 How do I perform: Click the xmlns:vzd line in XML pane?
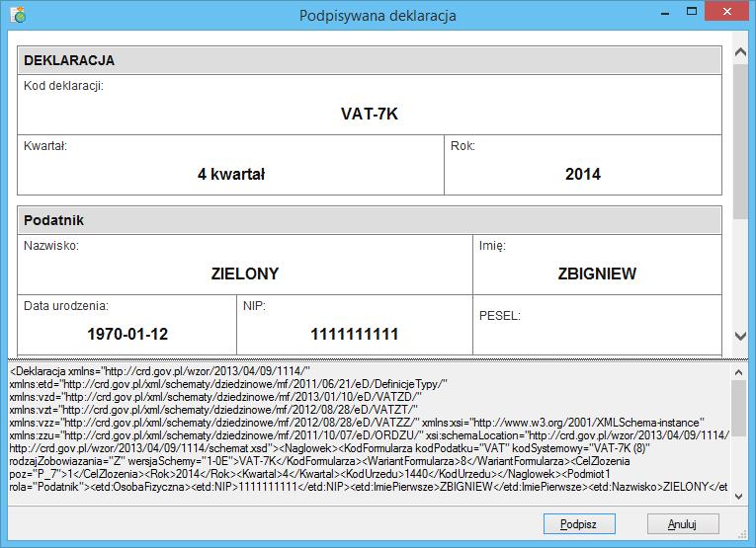(215, 397)
